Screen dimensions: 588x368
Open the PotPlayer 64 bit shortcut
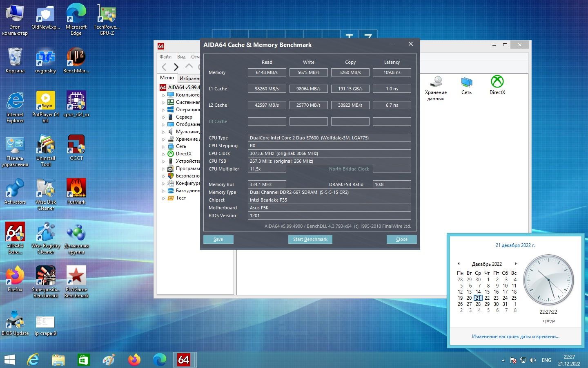pos(46,107)
